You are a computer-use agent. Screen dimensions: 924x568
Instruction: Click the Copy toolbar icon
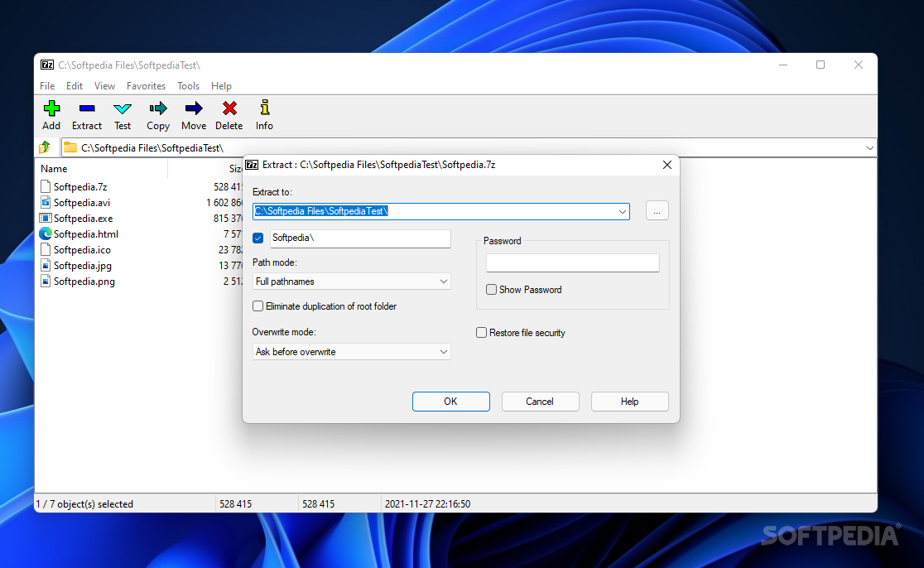(158, 108)
